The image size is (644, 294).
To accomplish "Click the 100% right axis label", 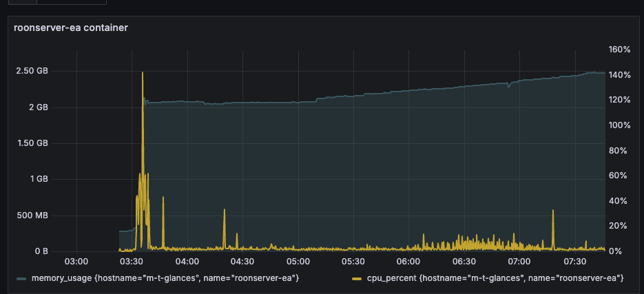I will tap(619, 125).
